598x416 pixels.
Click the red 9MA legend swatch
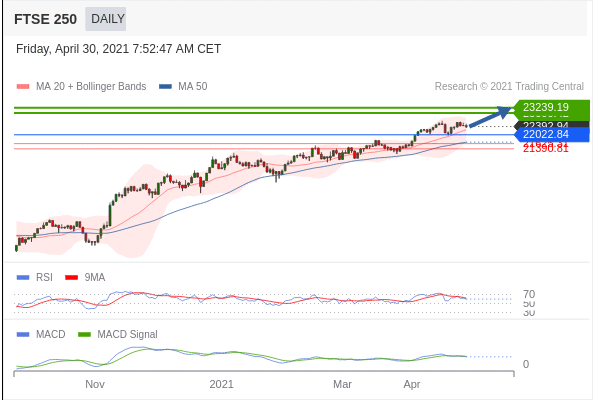tap(72, 277)
